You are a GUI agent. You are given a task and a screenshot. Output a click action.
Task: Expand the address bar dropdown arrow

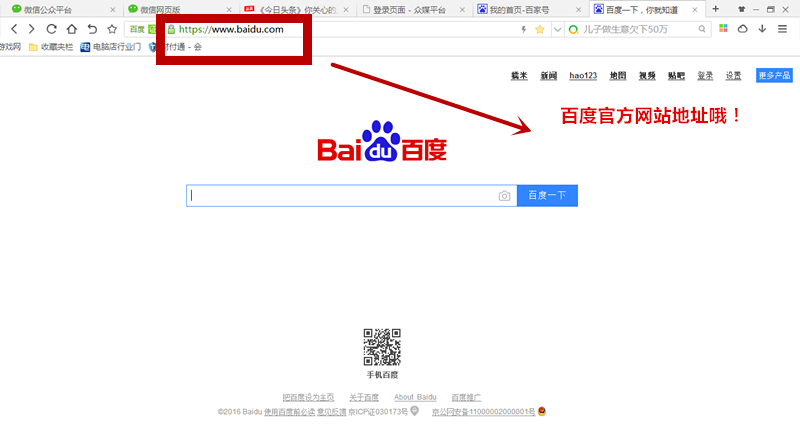(x=557, y=30)
